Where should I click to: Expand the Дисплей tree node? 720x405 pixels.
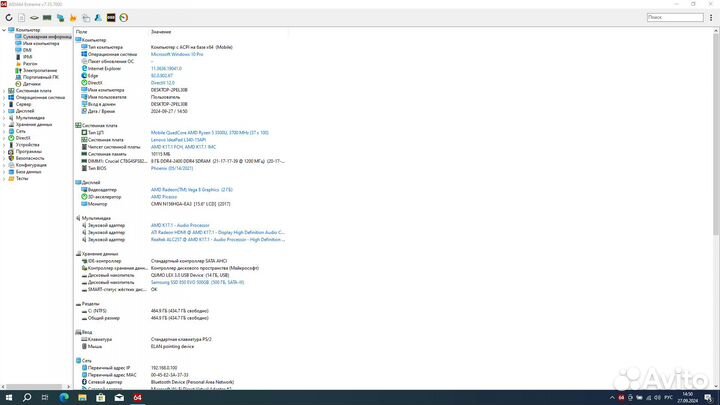pos(4,111)
